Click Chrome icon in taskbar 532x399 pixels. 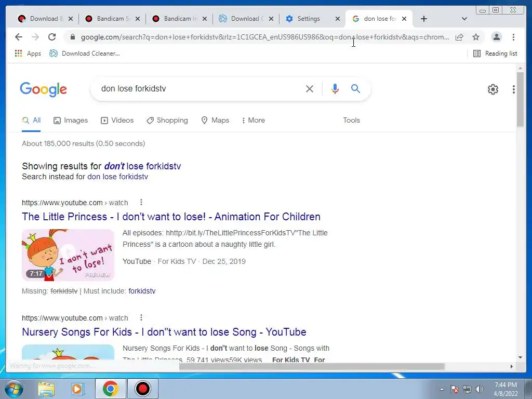110,389
